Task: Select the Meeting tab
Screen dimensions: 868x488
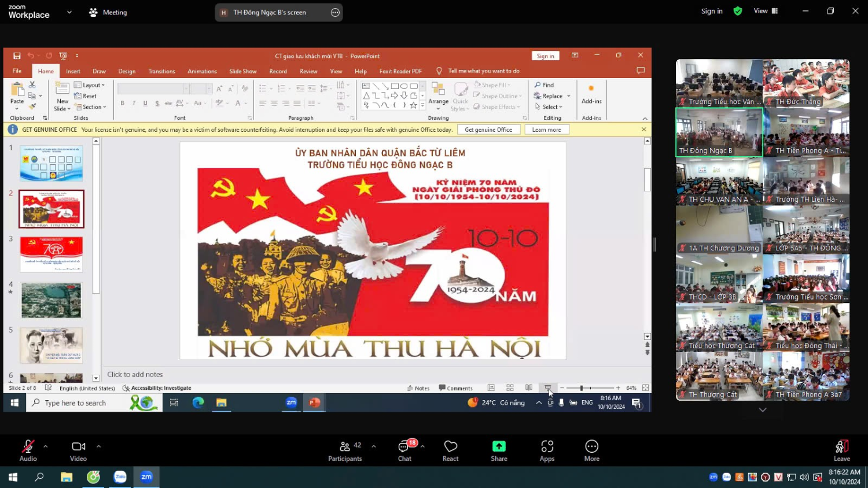Action: [x=108, y=12]
